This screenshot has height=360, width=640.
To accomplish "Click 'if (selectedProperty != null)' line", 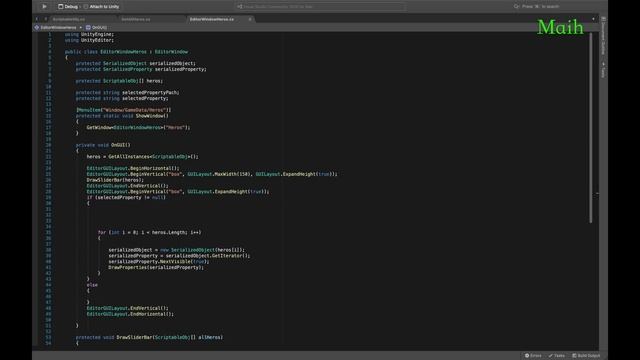I will click(x=126, y=197).
